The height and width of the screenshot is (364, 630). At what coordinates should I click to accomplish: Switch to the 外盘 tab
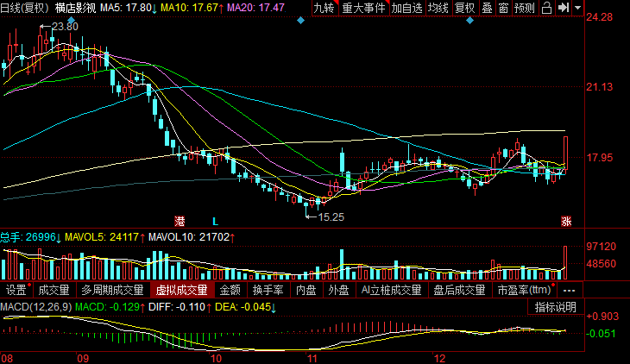[x=338, y=290]
